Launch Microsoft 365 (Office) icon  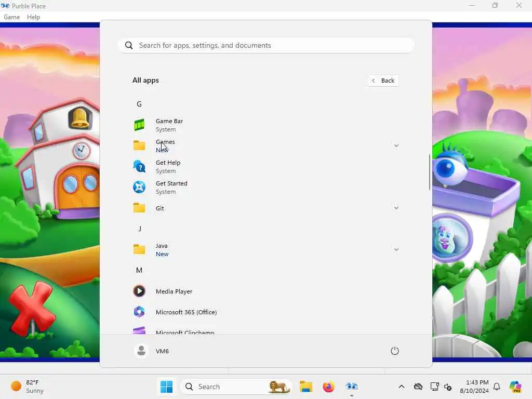coord(139,312)
